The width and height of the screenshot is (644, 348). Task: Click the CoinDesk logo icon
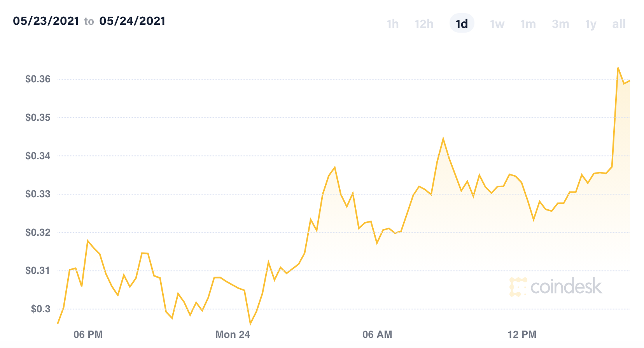point(518,287)
